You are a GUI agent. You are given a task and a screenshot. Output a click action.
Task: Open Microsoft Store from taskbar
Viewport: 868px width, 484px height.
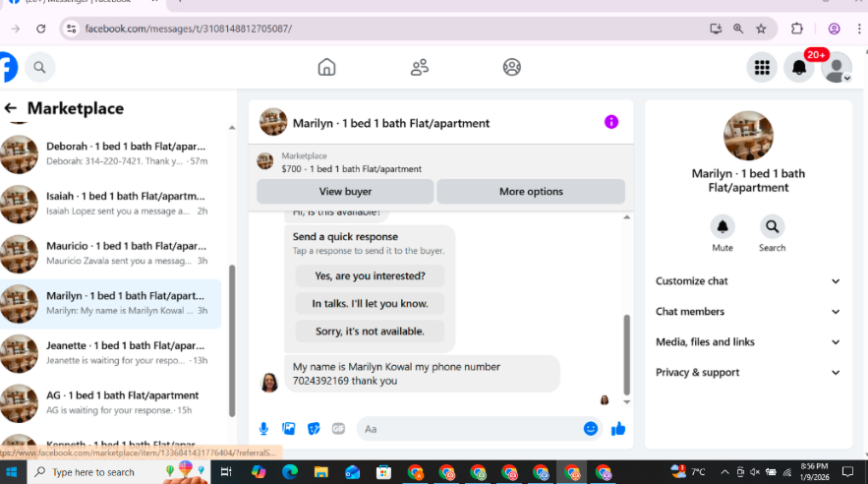click(x=383, y=472)
